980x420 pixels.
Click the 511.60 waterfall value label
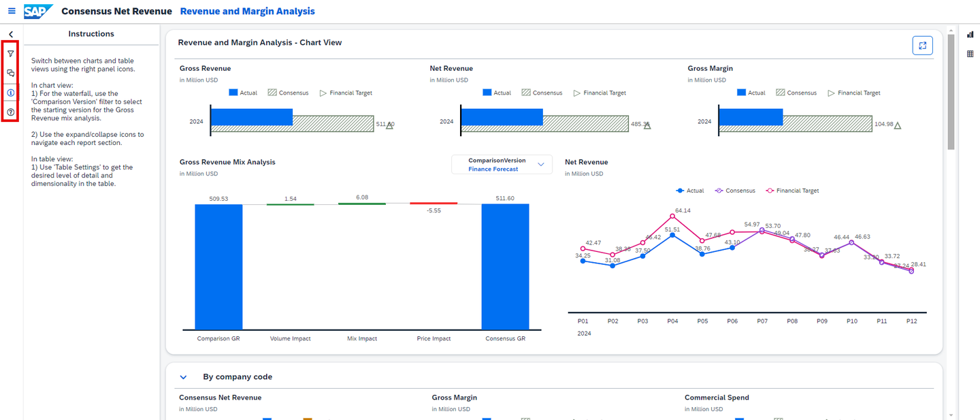505,199
